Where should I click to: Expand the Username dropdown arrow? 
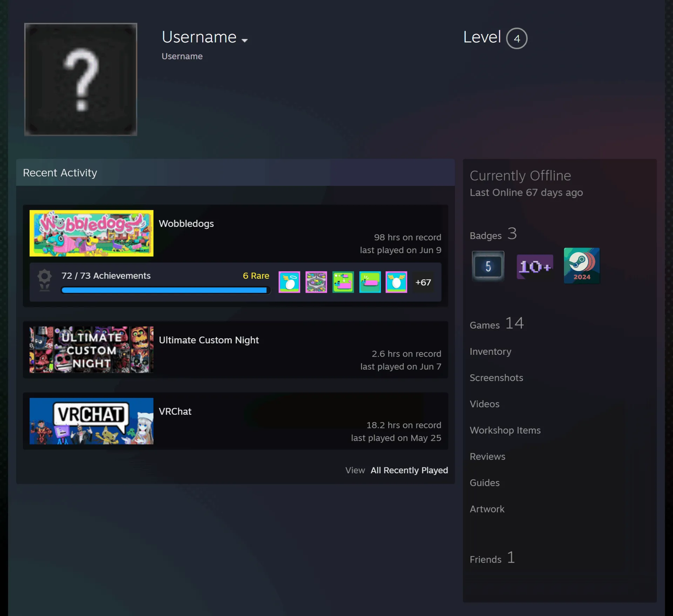pyautogui.click(x=245, y=40)
